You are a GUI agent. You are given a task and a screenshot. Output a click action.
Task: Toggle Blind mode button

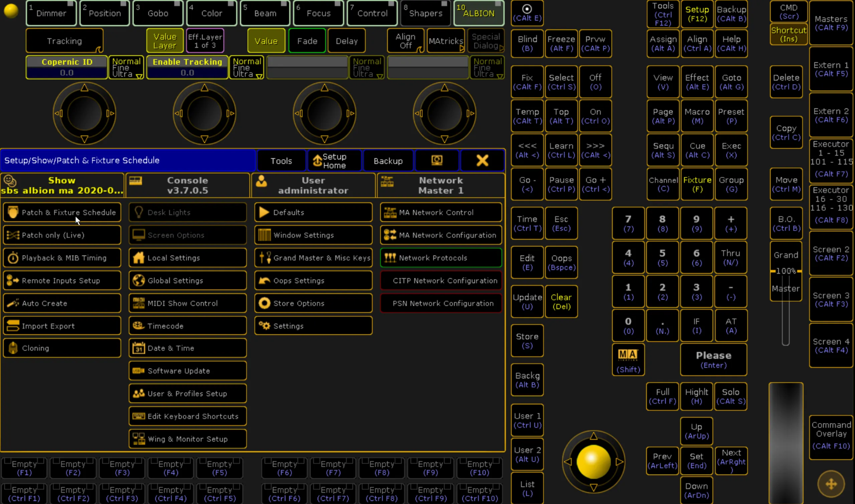click(527, 43)
